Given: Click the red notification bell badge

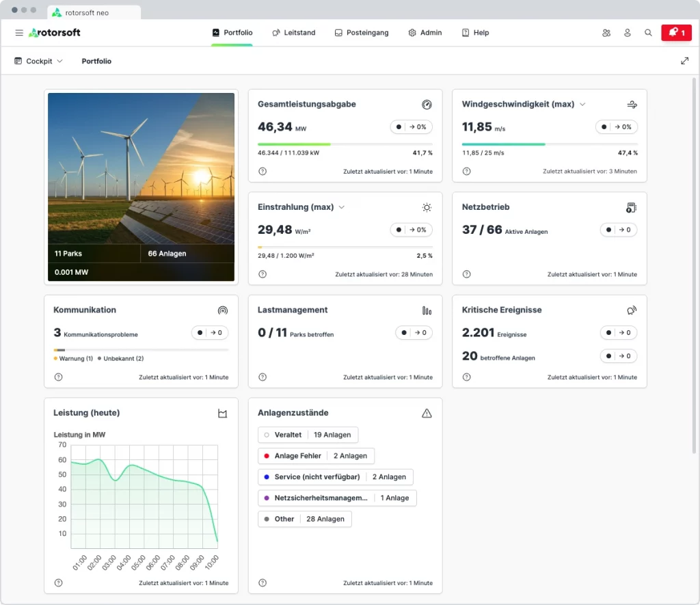Looking at the screenshot, I should [x=676, y=33].
